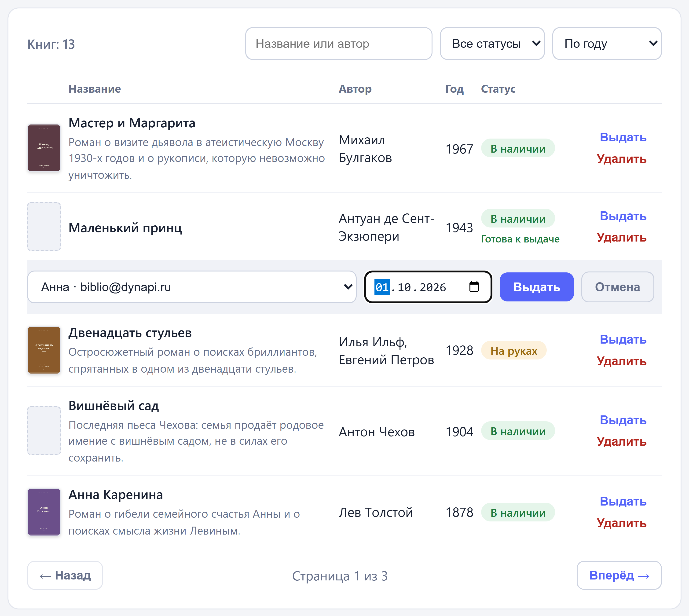Click the date field showing 01.10.2026
The width and height of the screenshot is (689, 616).
pos(428,287)
